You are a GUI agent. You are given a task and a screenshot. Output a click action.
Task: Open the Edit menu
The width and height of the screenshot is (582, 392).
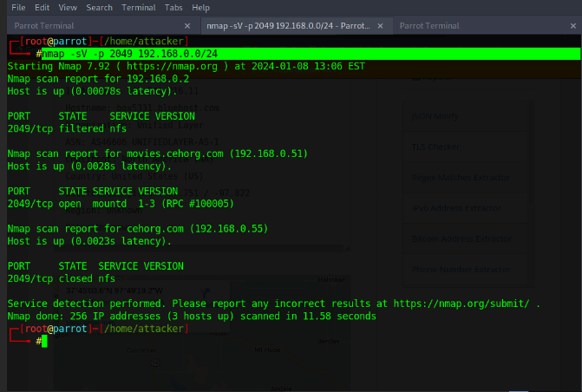(x=43, y=7)
